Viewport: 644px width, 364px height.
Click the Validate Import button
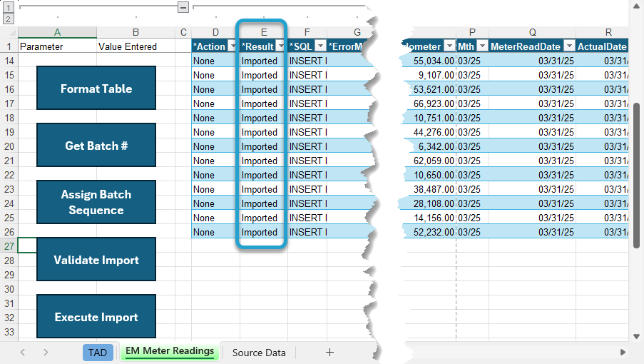tap(96, 259)
